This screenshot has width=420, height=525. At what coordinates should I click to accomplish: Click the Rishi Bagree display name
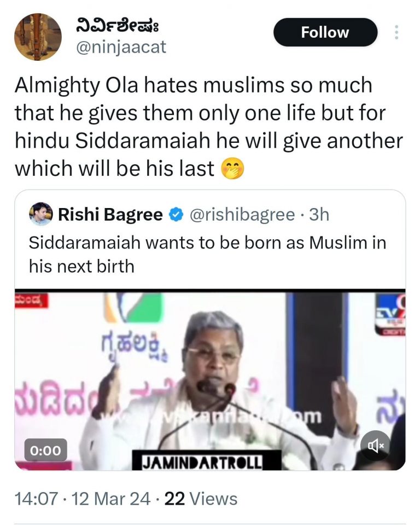(110, 214)
